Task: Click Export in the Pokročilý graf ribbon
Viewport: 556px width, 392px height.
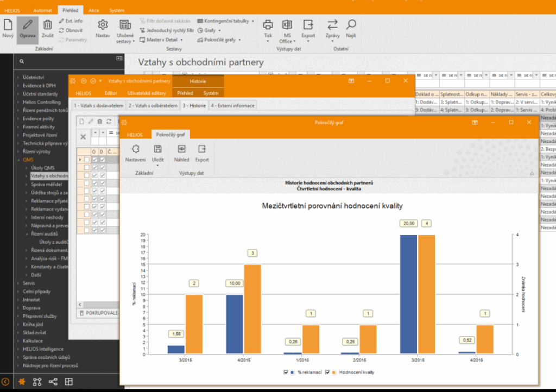Action: (x=202, y=149)
